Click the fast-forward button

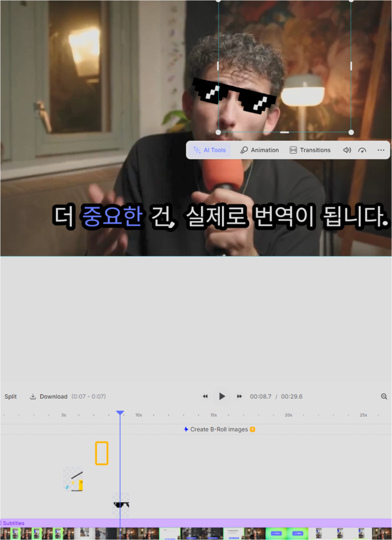pyautogui.click(x=240, y=397)
